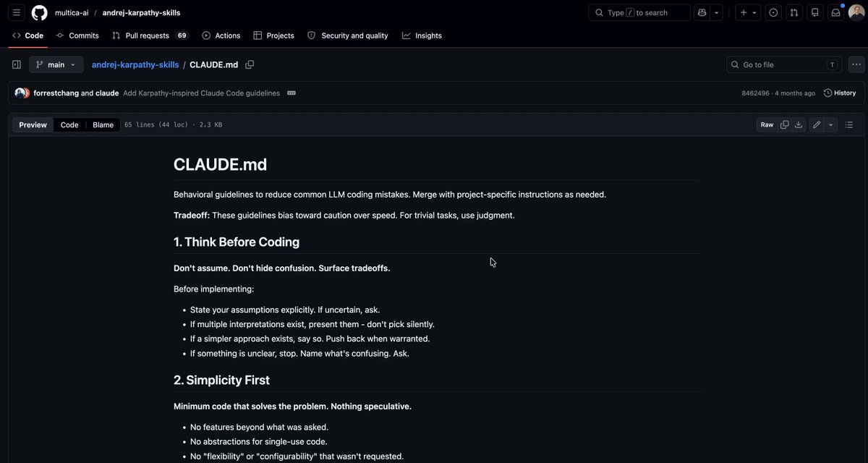Click text 'State your assumptions explicitly'
Viewport: 868px width, 463px height.
click(252, 310)
